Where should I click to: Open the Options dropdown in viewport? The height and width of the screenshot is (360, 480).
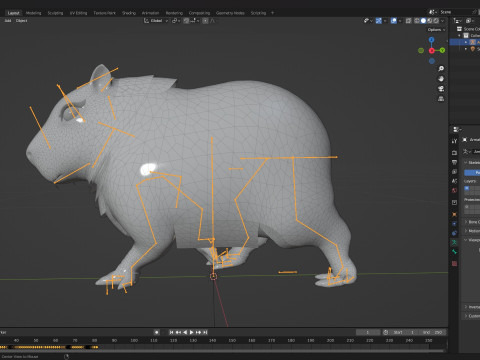click(436, 30)
